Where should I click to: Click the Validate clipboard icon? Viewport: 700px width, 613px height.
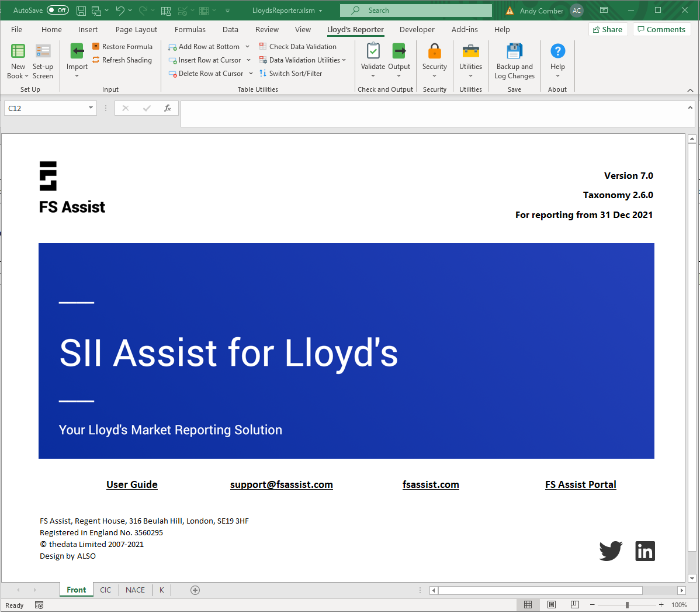(373, 51)
